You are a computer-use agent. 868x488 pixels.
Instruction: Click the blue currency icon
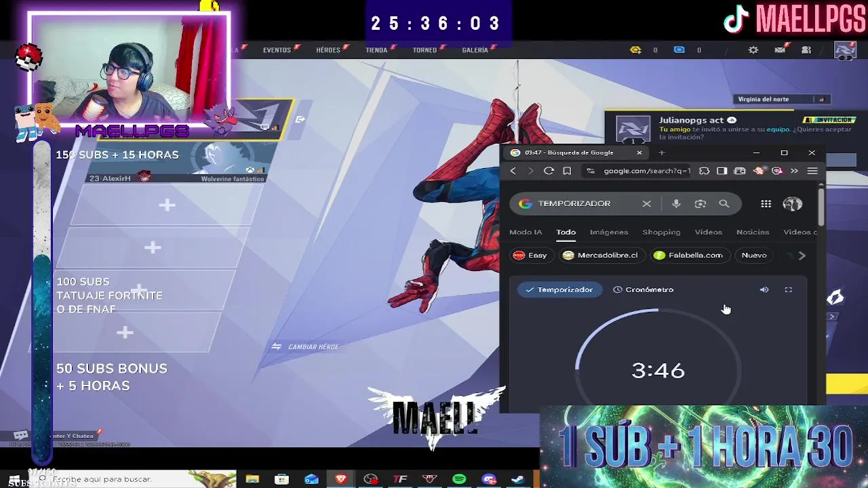click(679, 49)
